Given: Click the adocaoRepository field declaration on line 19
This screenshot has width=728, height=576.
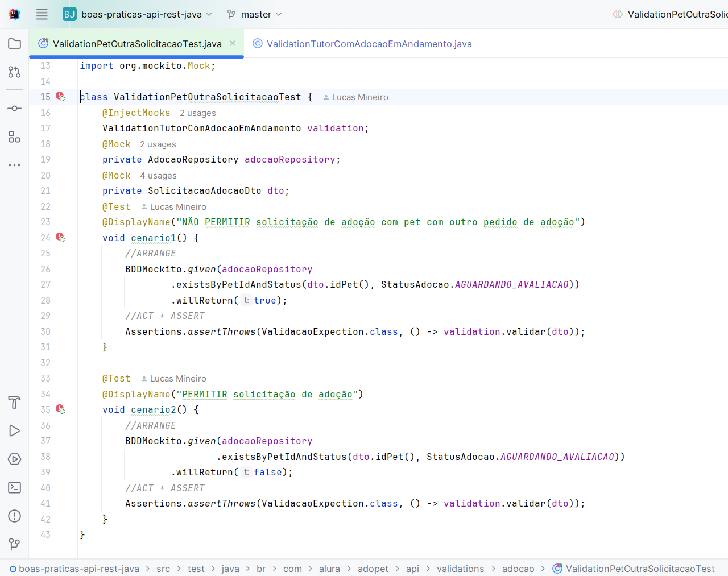Looking at the screenshot, I should coord(290,160).
